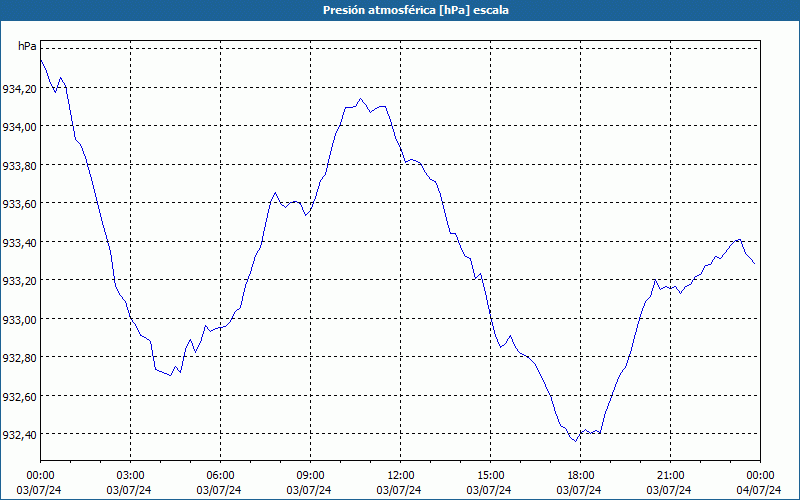Viewport: 800px width, 500px height.
Task: Select the 934,20 y-axis value
Action: tap(19, 89)
